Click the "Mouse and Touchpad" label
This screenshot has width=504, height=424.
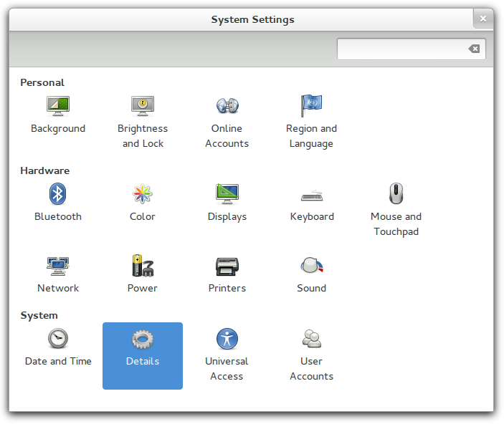(x=396, y=224)
